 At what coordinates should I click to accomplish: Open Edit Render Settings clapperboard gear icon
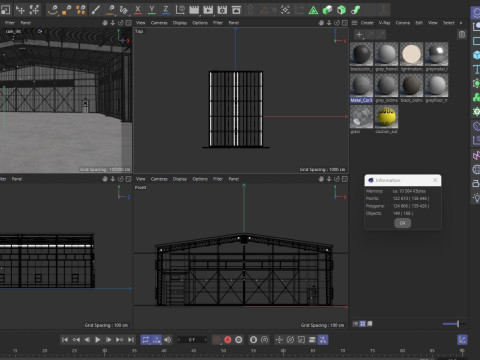(222, 10)
